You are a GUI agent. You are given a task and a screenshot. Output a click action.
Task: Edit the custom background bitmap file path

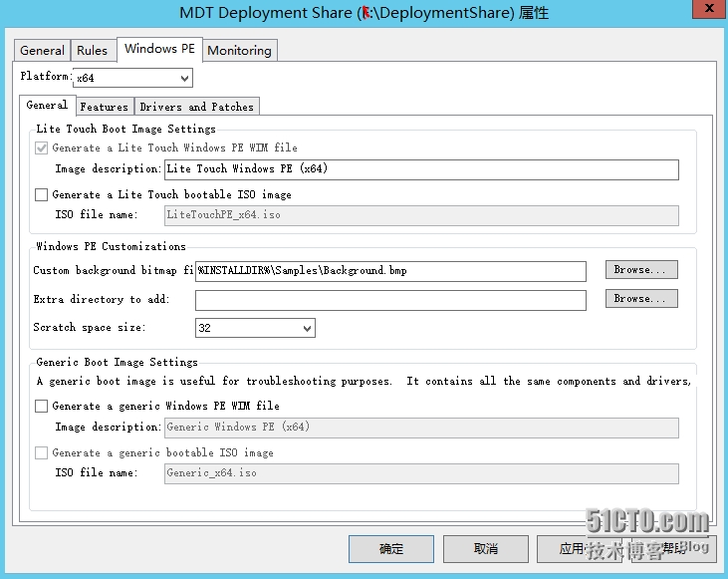click(390, 271)
